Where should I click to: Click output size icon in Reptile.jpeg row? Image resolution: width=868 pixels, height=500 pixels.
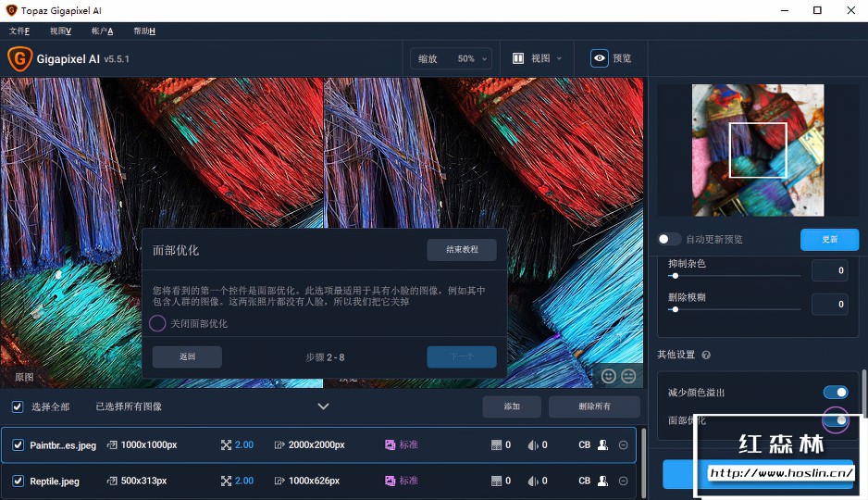click(279, 481)
